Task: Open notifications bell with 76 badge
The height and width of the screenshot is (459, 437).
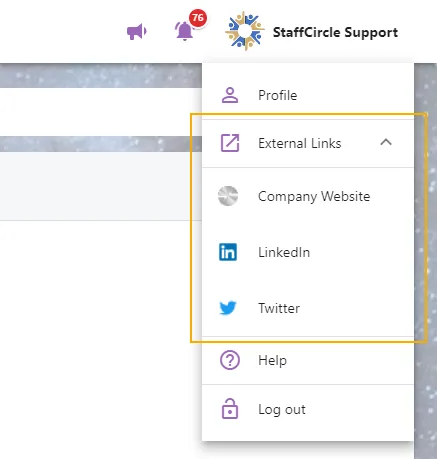Action: (x=184, y=31)
